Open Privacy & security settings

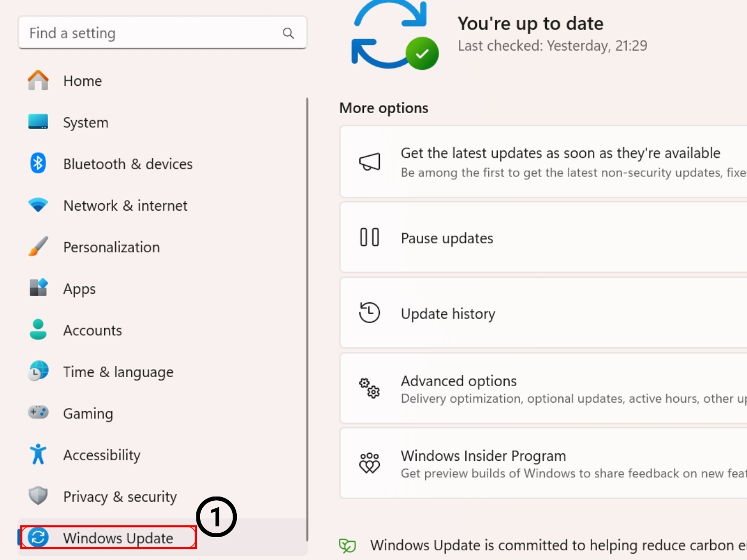pyautogui.click(x=162, y=497)
